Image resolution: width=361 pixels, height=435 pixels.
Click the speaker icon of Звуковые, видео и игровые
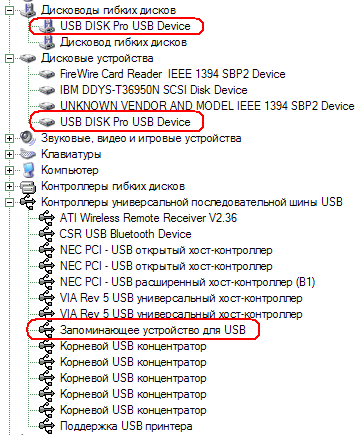pyautogui.click(x=28, y=138)
